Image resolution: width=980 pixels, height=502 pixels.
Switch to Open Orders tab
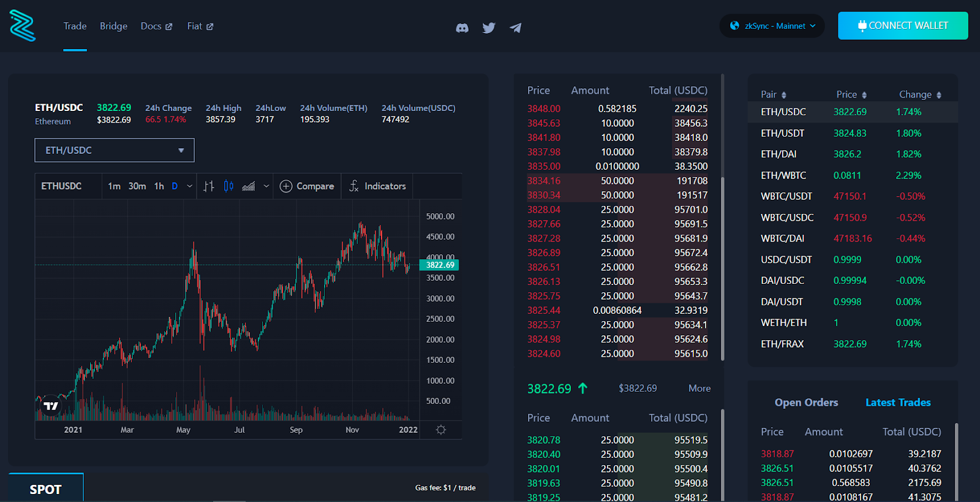tap(806, 403)
